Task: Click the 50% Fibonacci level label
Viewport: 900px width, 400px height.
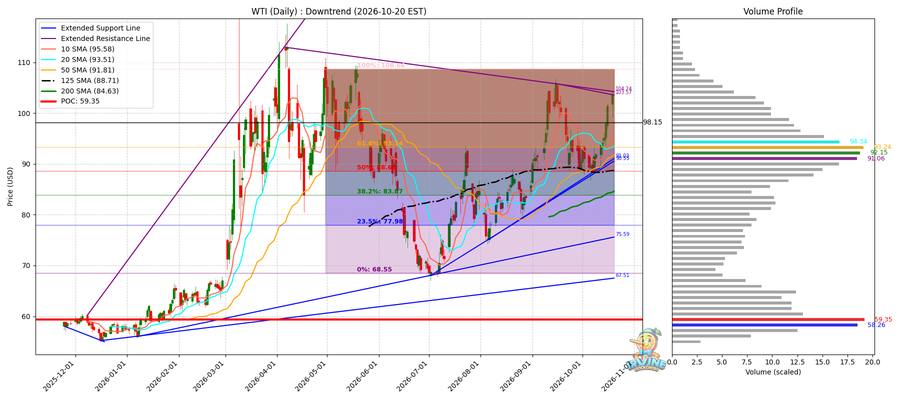Action: click(377, 167)
